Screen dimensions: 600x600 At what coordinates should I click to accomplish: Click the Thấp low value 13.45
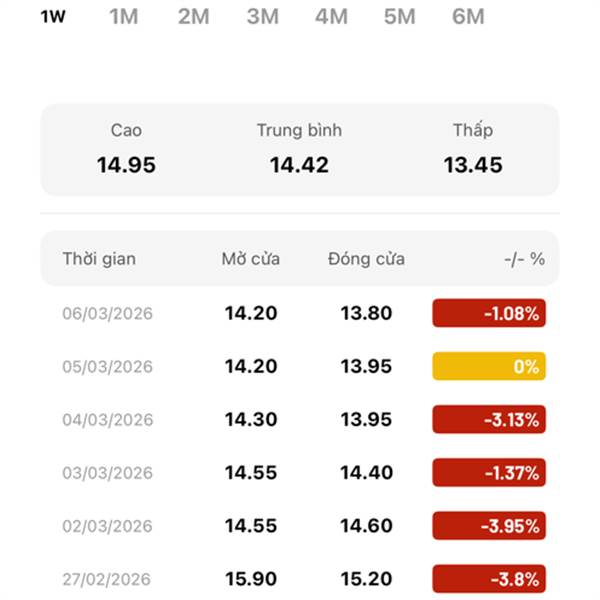click(473, 165)
